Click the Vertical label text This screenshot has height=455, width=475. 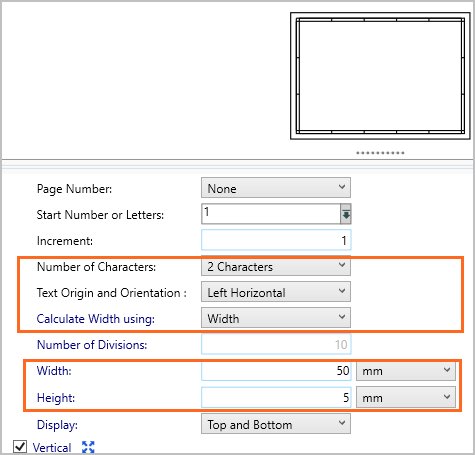pos(52,447)
